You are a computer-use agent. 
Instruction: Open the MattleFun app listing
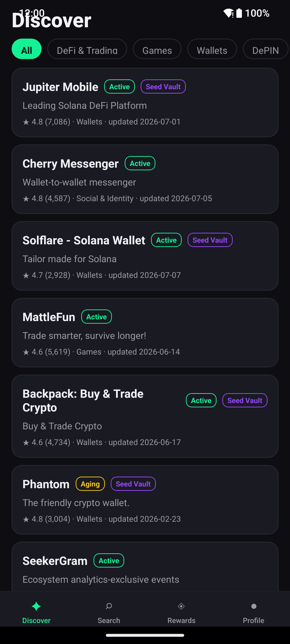pos(145,333)
